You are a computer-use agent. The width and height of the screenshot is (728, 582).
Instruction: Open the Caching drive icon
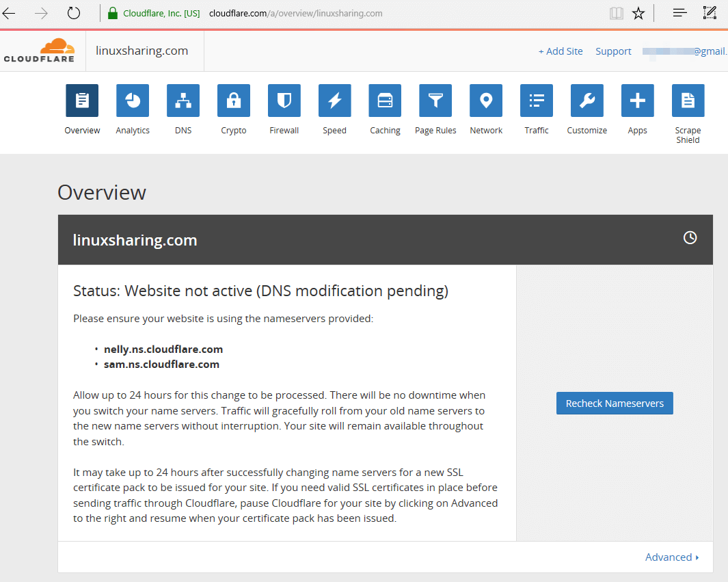385,101
